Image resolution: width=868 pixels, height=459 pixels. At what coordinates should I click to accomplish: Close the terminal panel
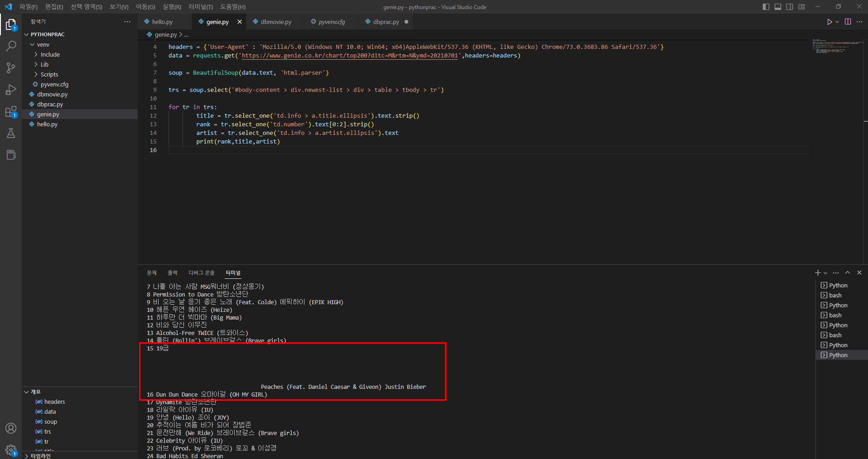(x=859, y=273)
